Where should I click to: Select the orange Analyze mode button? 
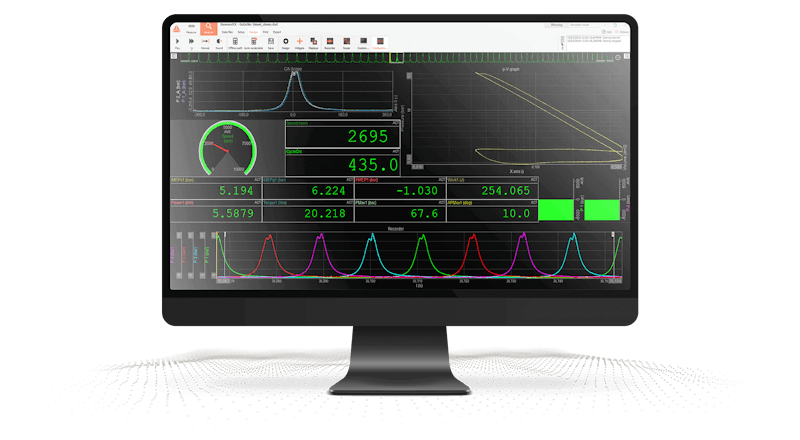(209, 29)
